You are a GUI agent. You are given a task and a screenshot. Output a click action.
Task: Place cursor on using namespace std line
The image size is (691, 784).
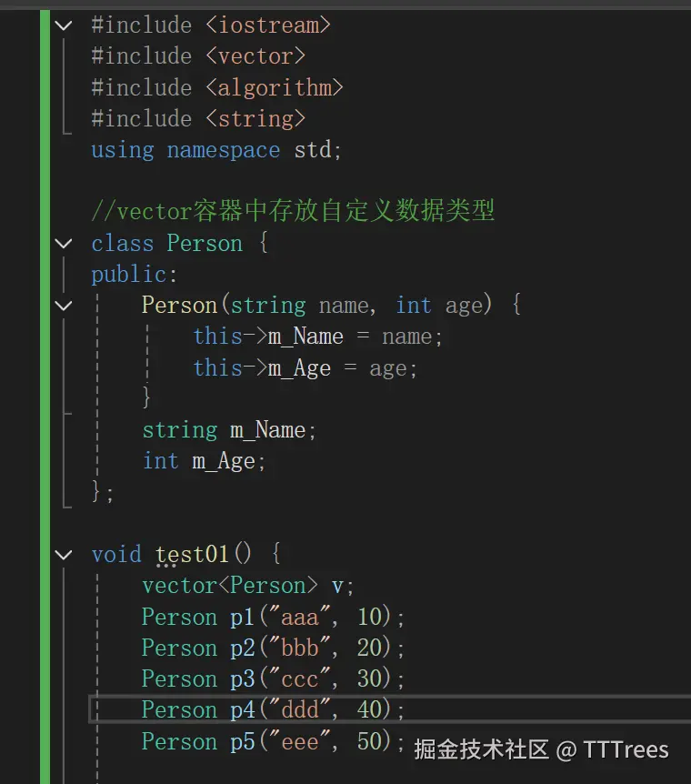[x=216, y=149]
